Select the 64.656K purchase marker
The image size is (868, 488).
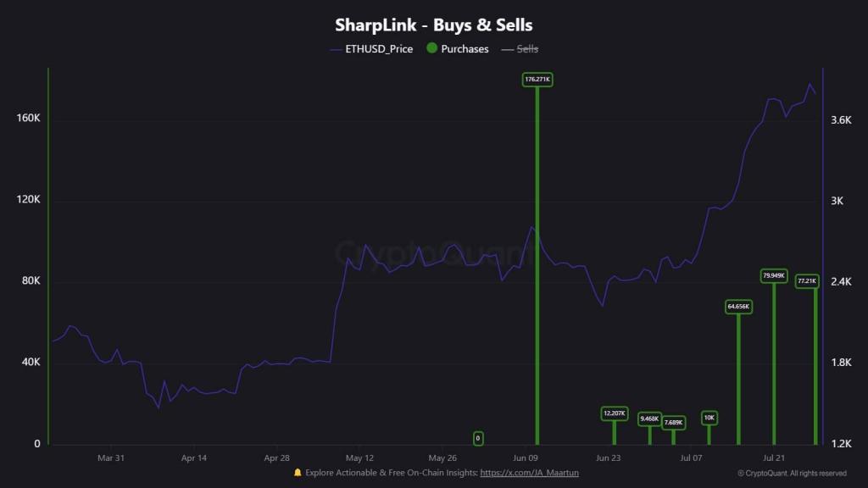click(x=738, y=307)
